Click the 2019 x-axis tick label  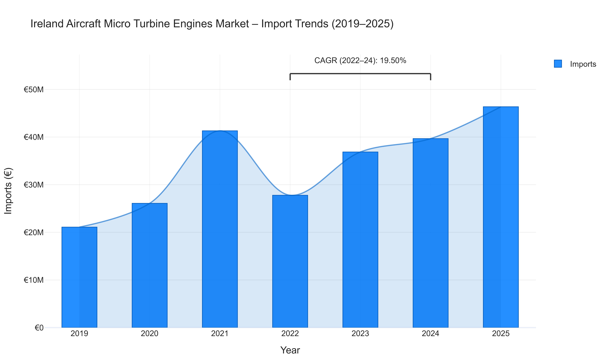coord(79,334)
